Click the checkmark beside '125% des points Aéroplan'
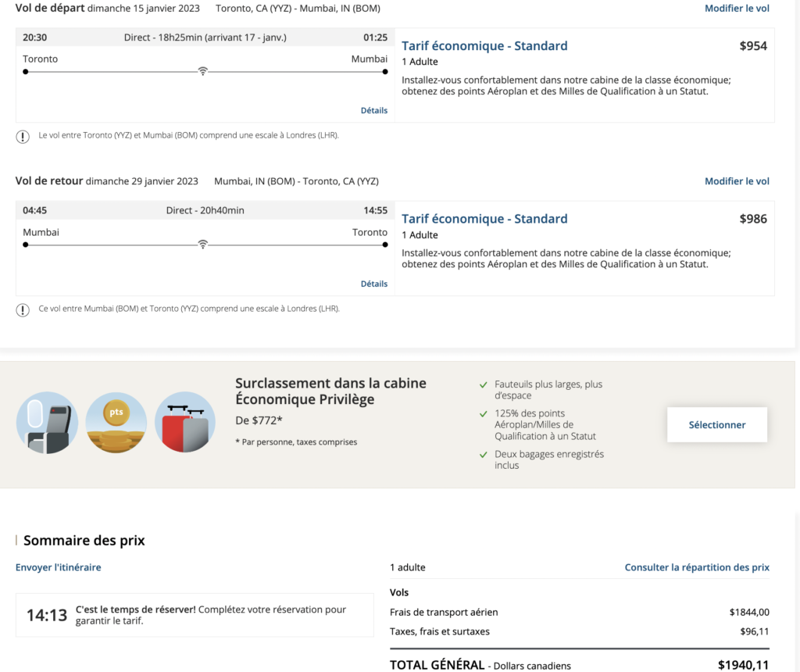This screenshot has width=800, height=672. click(484, 413)
